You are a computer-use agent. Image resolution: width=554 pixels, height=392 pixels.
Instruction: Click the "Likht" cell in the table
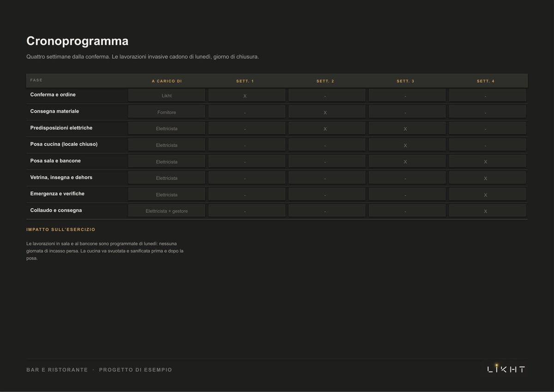pos(167,96)
